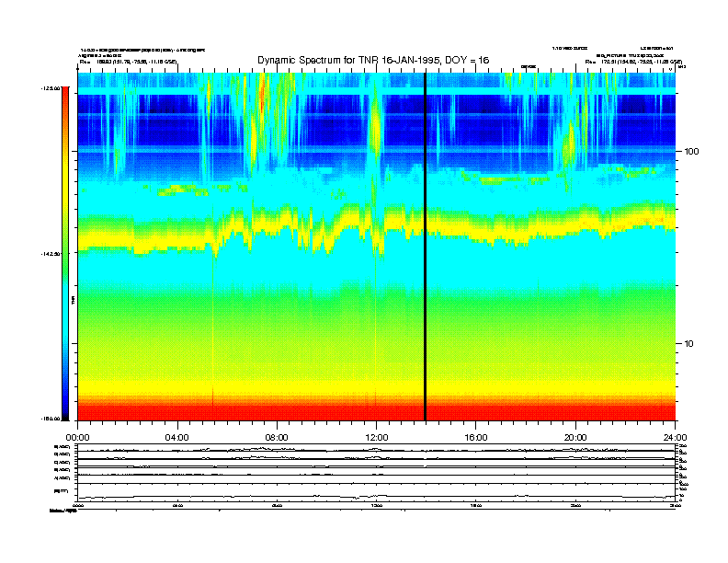Click the lowest line trace panel under the spectrogram
Image resolution: width=728 pixels, height=563 pixels.
click(376, 492)
